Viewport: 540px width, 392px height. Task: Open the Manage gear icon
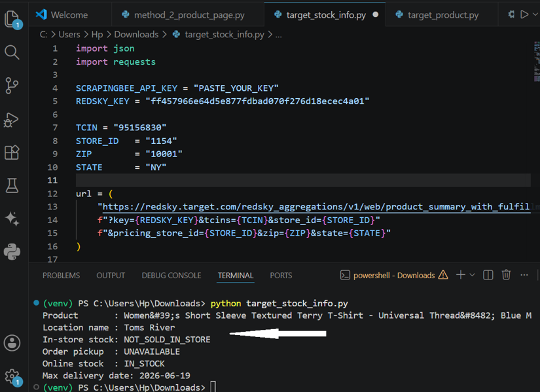pos(12,377)
